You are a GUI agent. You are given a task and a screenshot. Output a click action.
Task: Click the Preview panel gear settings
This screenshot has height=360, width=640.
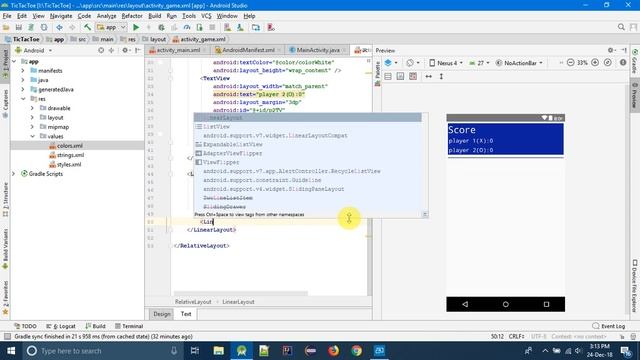[611, 50]
